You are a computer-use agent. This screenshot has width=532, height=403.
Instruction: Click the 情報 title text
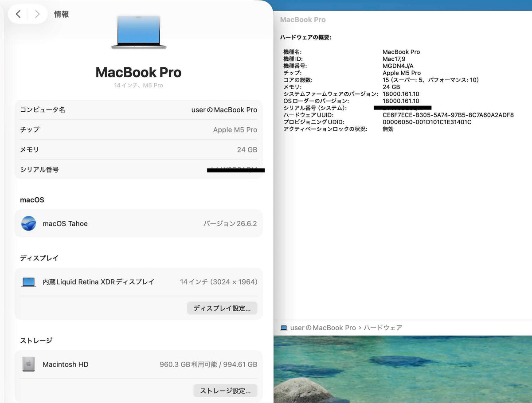62,14
